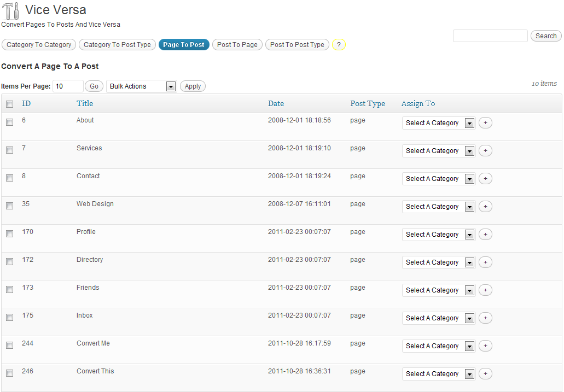The image size is (564, 392).
Task: Switch to the Post To Page tab
Action: coord(237,45)
